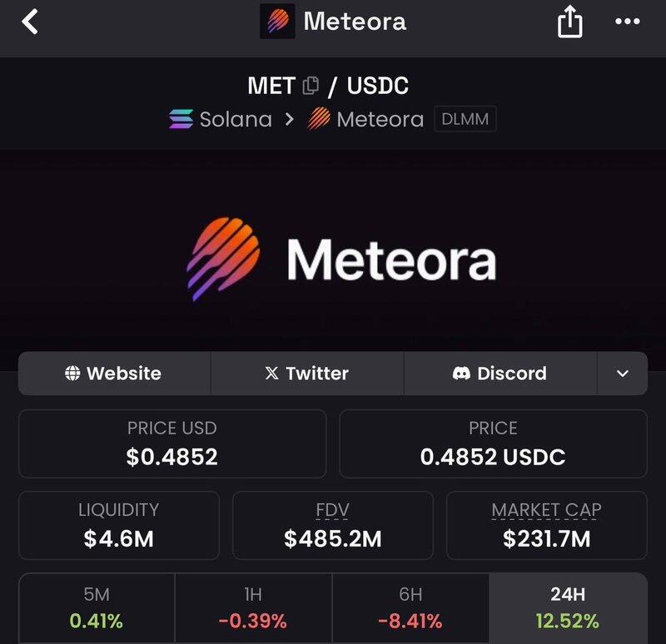Screen dimensions: 666x644
Task: Open the three-dots more menu
Action: click(x=627, y=22)
